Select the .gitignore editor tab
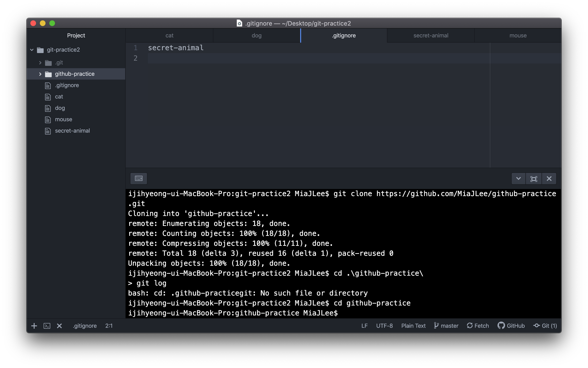 pos(344,36)
